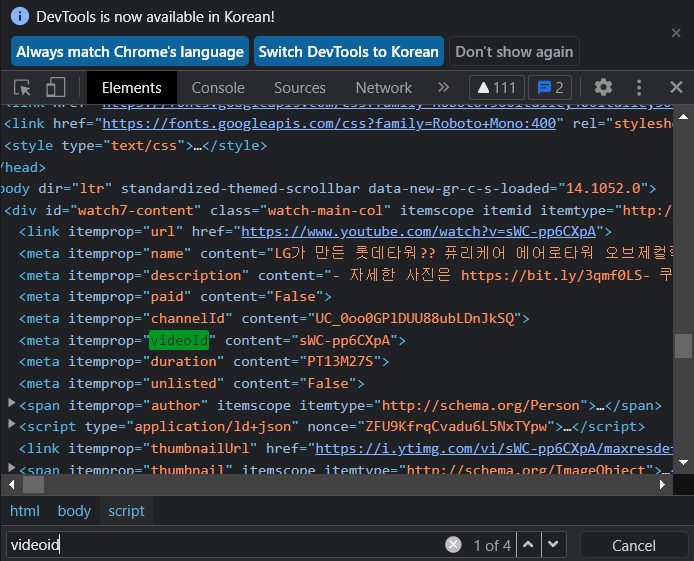Image resolution: width=694 pixels, height=561 pixels.
Task: Click the horizontal scrollbar left arrow
Action: [12, 485]
